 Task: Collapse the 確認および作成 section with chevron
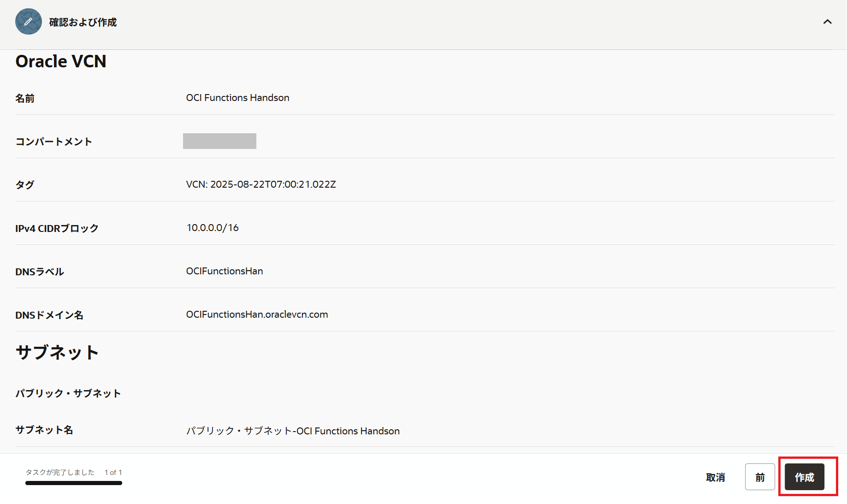point(827,22)
